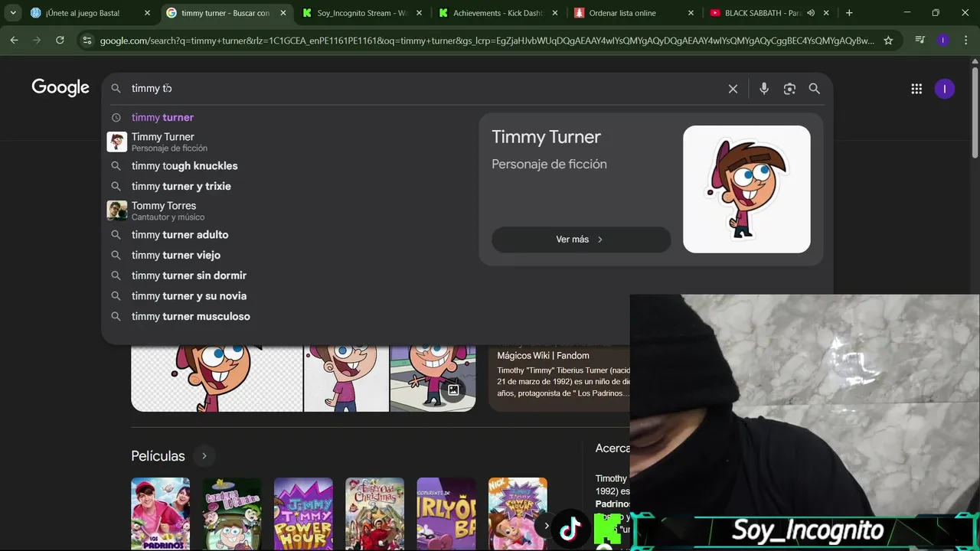Select the suggestion timmy tough knuckles
The image size is (980, 551).
point(185,166)
